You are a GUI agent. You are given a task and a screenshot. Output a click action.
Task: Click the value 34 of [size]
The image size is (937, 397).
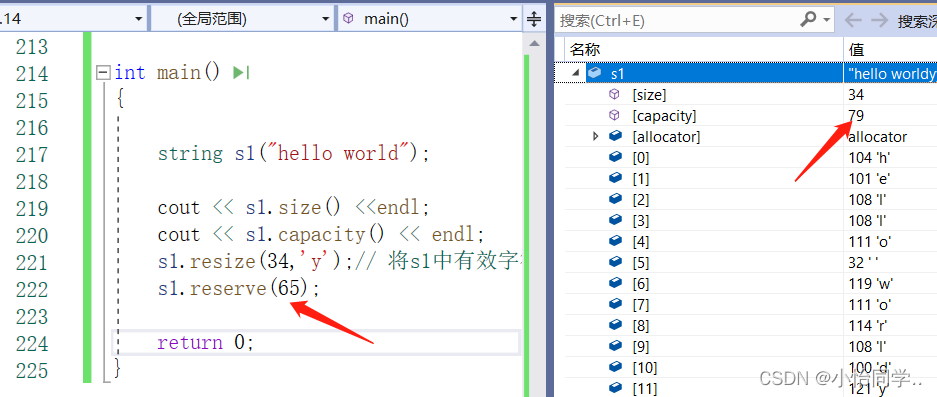pyautogui.click(x=856, y=94)
